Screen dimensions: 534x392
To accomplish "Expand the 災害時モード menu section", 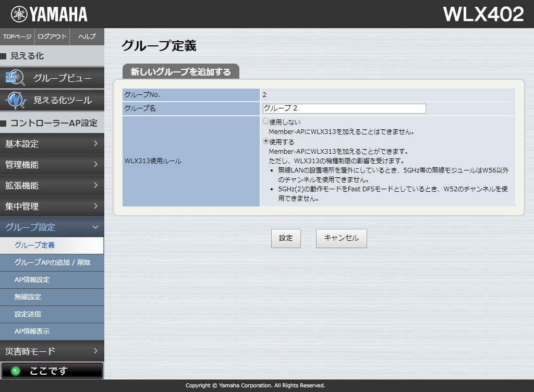I will coord(52,351).
